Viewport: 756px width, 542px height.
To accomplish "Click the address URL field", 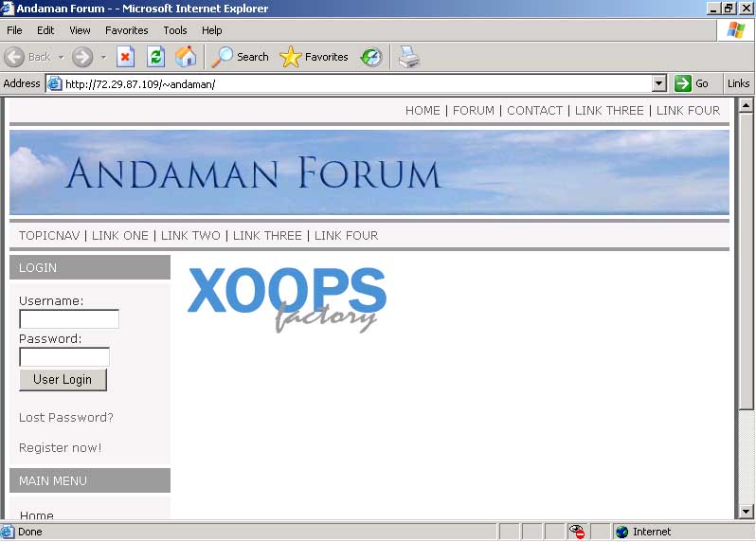I will pos(357,84).
